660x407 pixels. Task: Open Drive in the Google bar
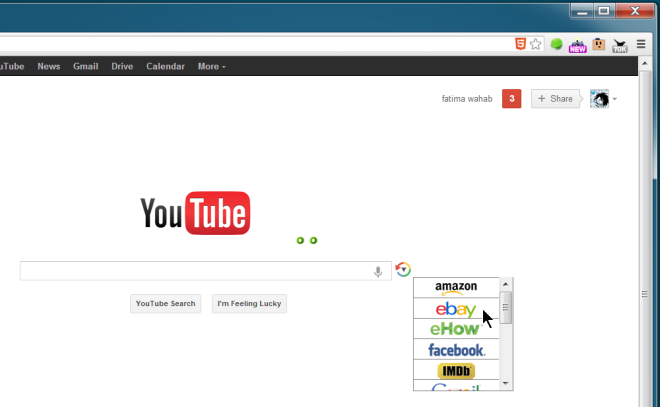pos(122,67)
